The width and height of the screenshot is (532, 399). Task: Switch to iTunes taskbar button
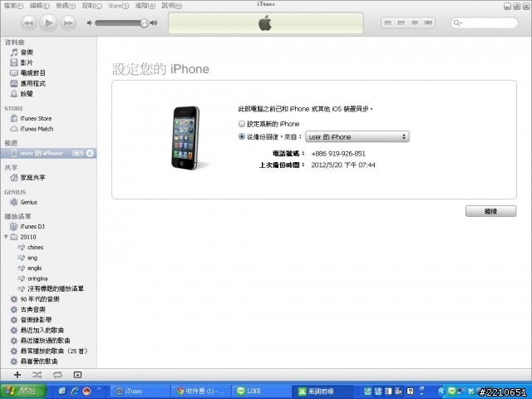pyautogui.click(x=140, y=392)
